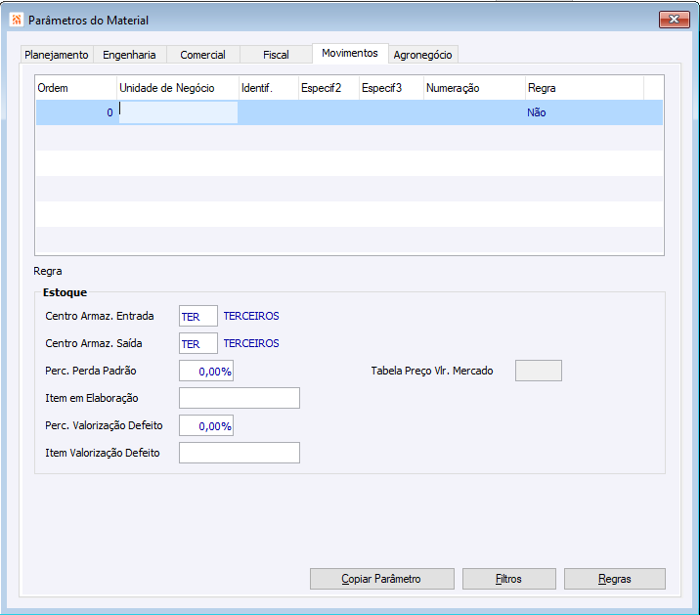Click the Especif3 column header
700x615 pixels.
coord(391,88)
